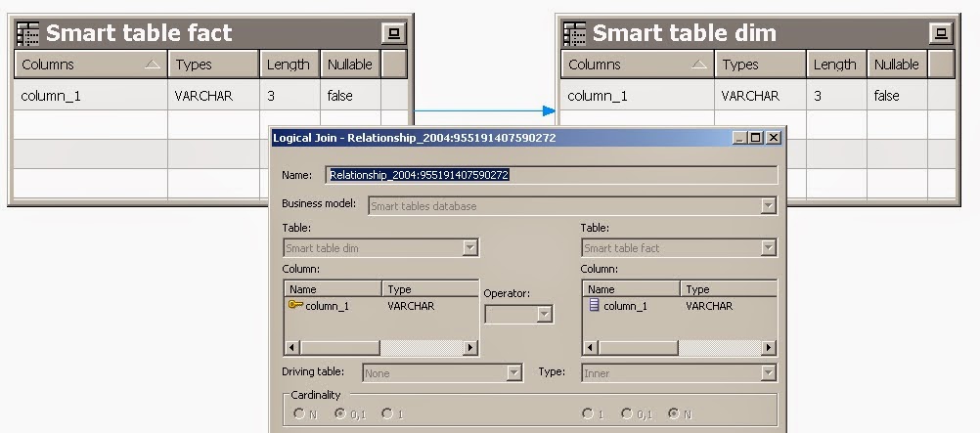Open the Driving table dropdown
This screenshot has width=980, height=433.
(513, 373)
